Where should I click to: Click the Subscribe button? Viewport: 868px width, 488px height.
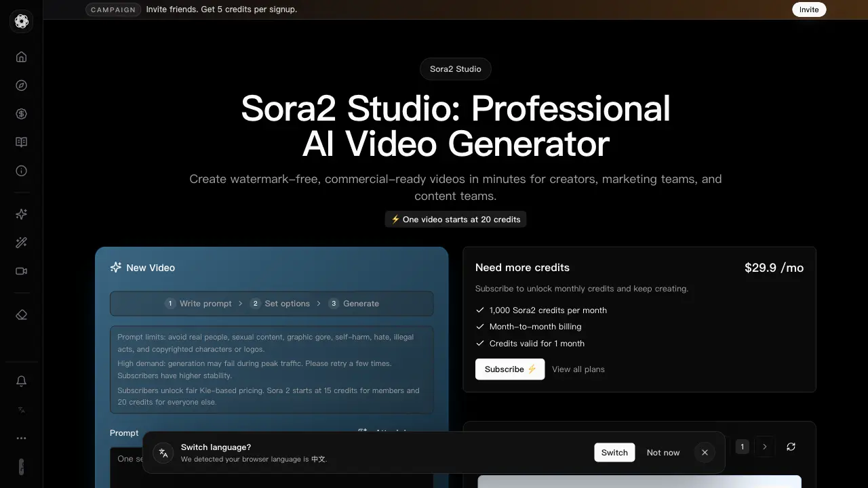(510, 369)
